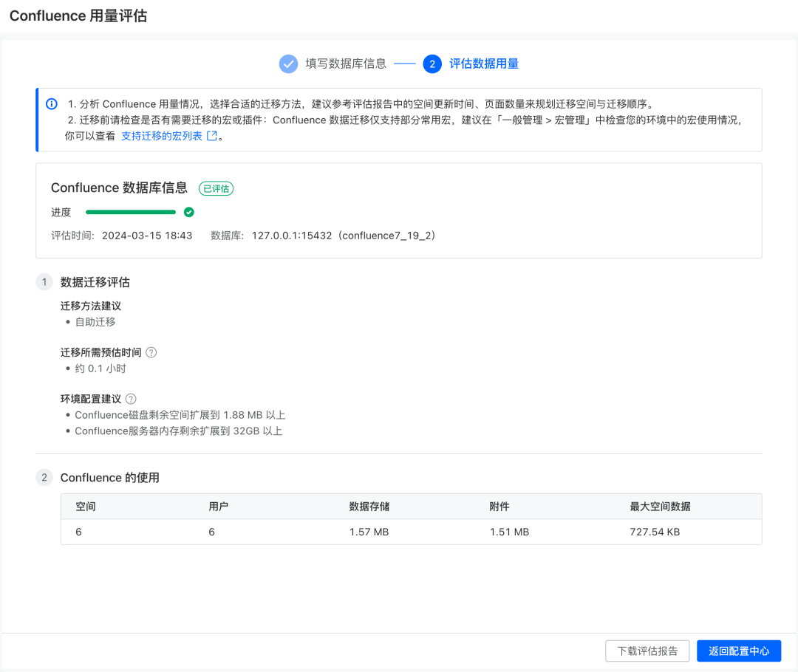The width and height of the screenshot is (798, 672).
Task: Click the section number 2 badge
Action: pyautogui.click(x=44, y=477)
